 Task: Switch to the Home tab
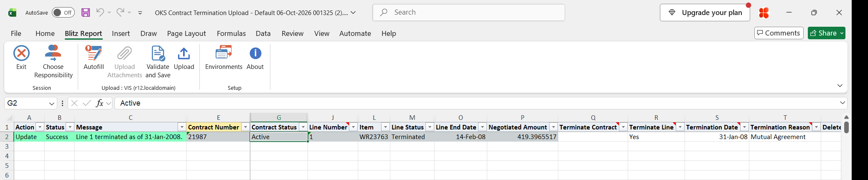[45, 33]
